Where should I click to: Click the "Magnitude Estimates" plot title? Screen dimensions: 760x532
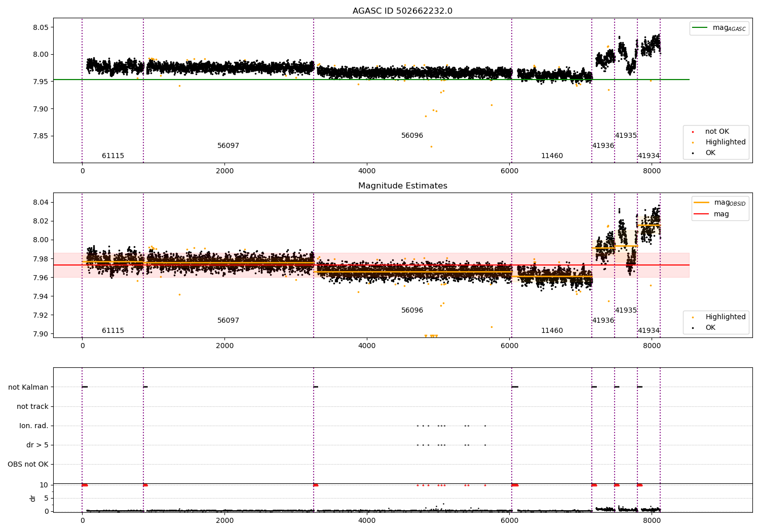point(402,186)
